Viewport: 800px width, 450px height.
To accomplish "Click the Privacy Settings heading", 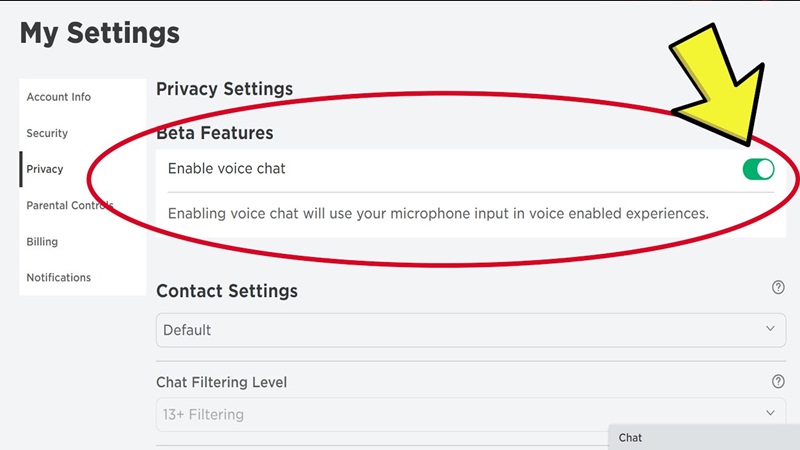I will pos(224,89).
